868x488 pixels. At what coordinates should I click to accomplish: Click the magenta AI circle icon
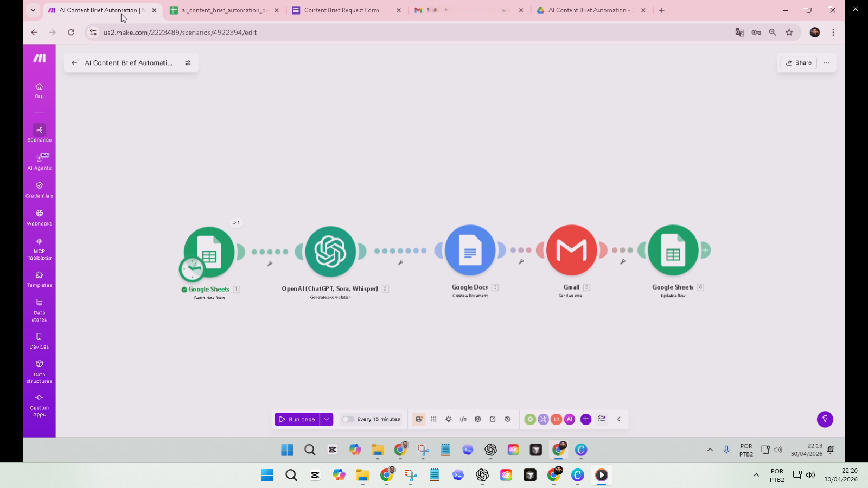pyautogui.click(x=569, y=419)
